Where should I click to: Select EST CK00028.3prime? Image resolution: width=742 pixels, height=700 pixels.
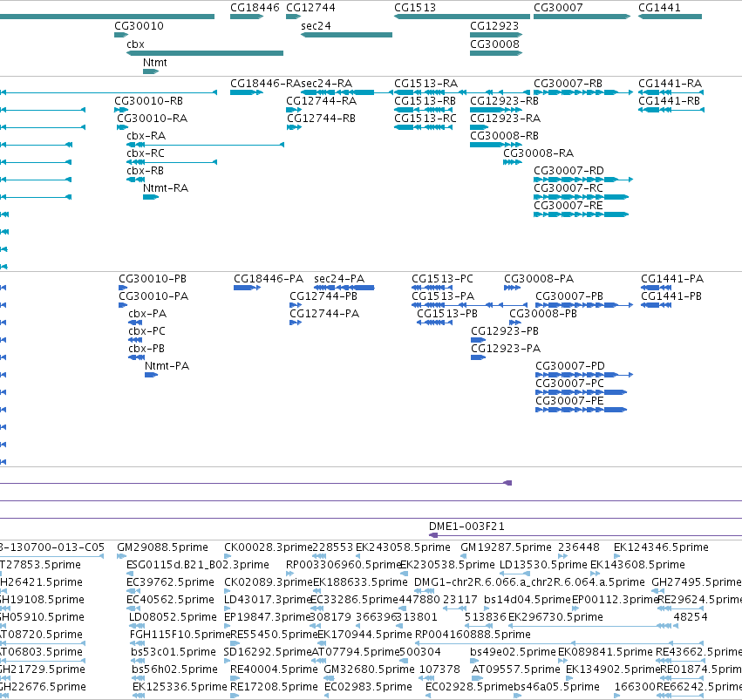pyautogui.click(x=269, y=547)
